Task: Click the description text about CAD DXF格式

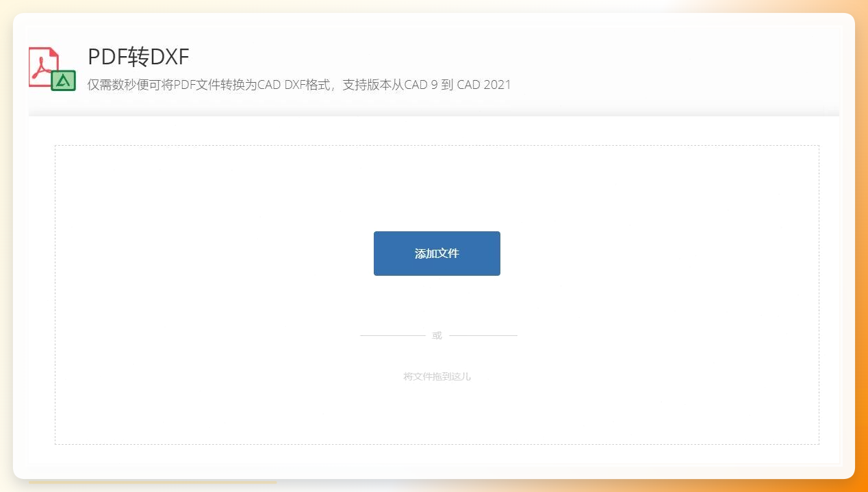Action: [299, 86]
